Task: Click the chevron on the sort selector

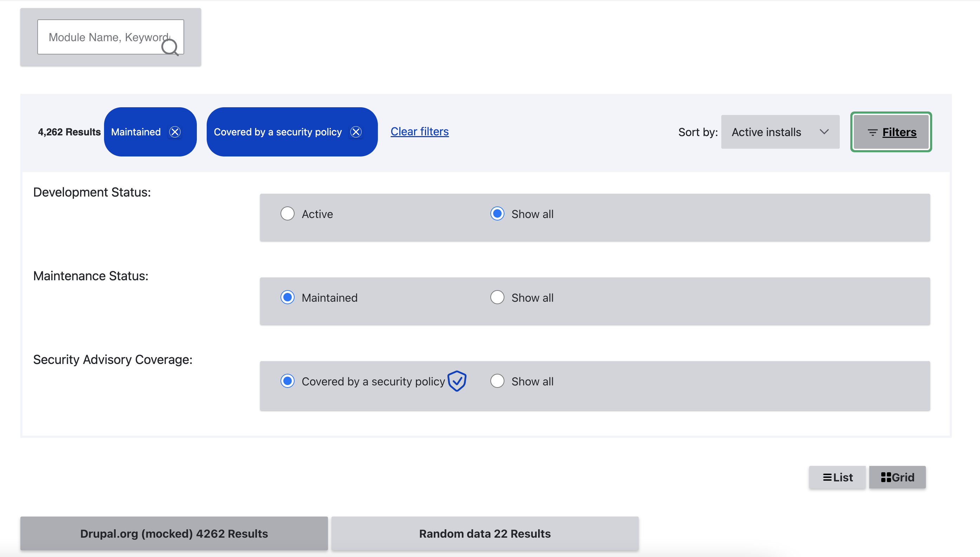Action: point(824,132)
